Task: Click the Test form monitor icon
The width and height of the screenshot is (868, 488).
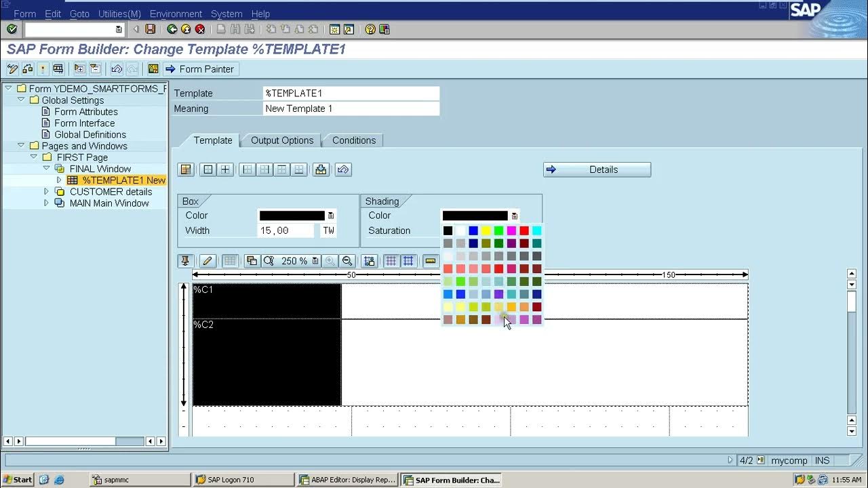Action: pyautogui.click(x=58, y=68)
